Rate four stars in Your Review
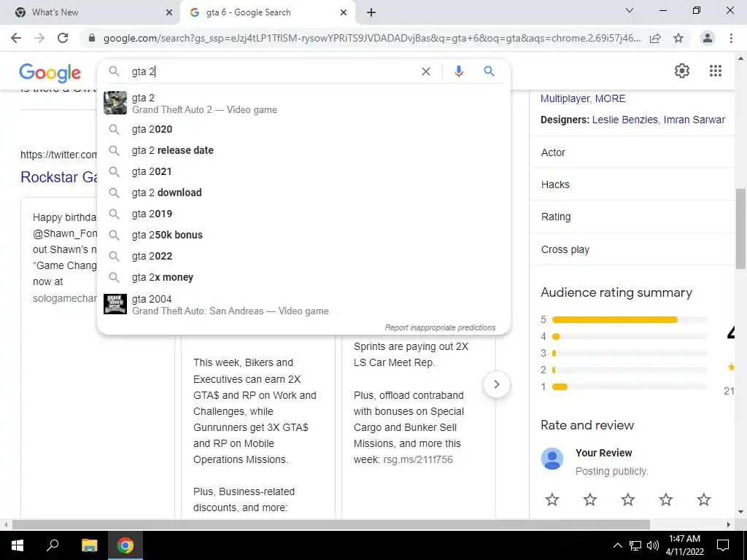This screenshot has width=747, height=560. [x=665, y=499]
